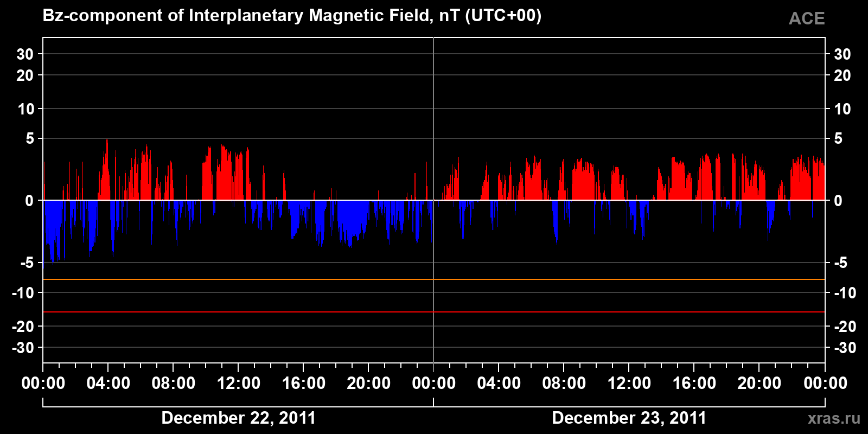Click the 20:00 tick label under December 23
The width and height of the screenshot is (868, 434).
click(759, 383)
